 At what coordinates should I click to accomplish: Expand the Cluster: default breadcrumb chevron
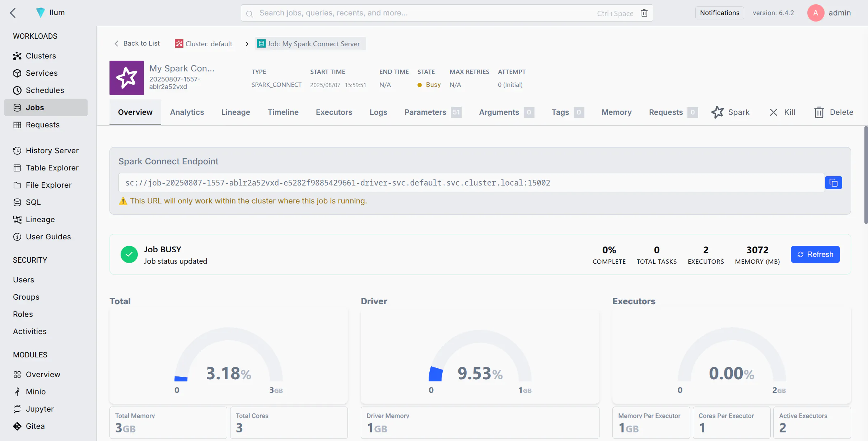coord(247,43)
